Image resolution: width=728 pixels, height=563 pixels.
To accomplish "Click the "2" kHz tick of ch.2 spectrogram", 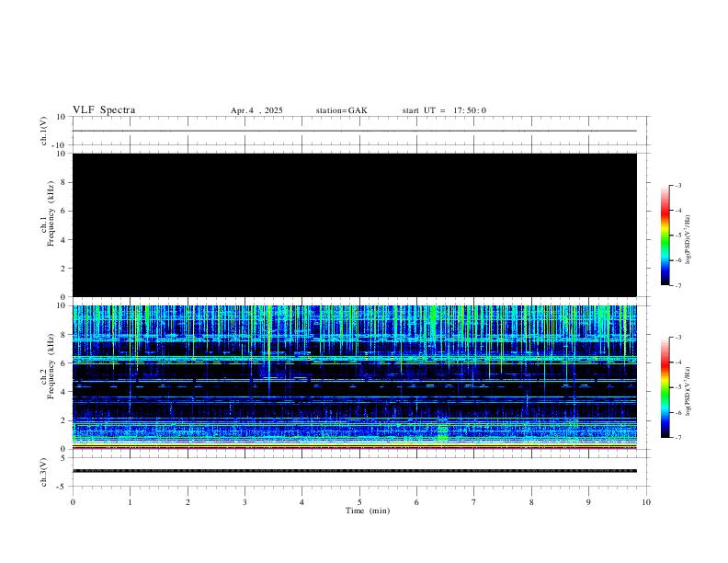I will (x=63, y=420).
